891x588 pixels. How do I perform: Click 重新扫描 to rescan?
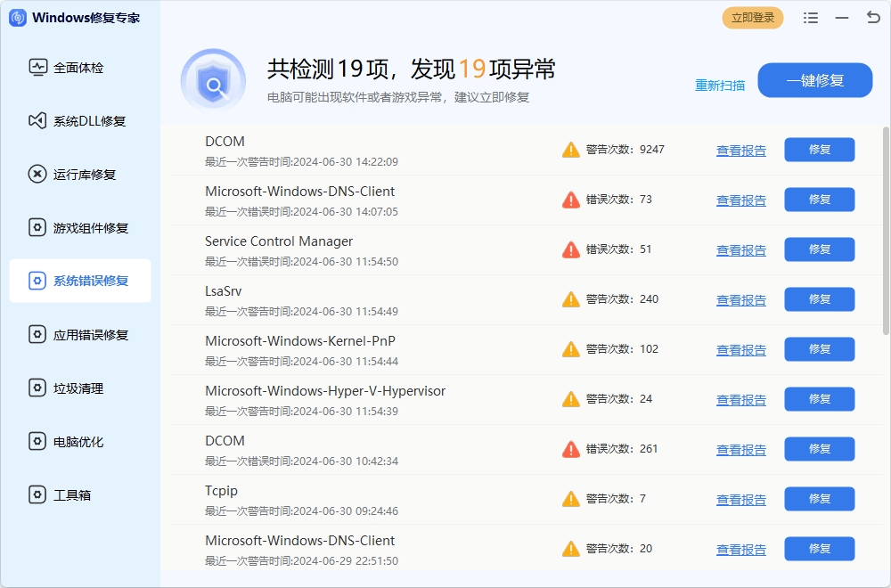pos(720,86)
